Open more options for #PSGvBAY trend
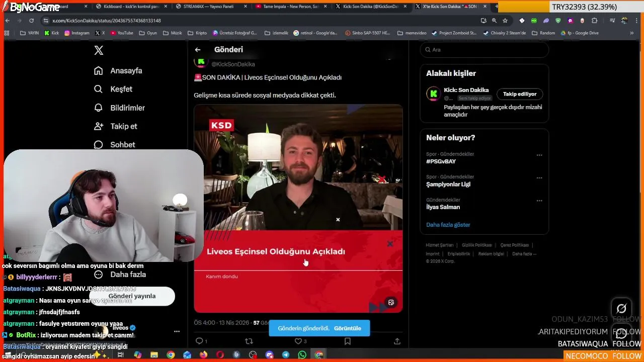 539,155
